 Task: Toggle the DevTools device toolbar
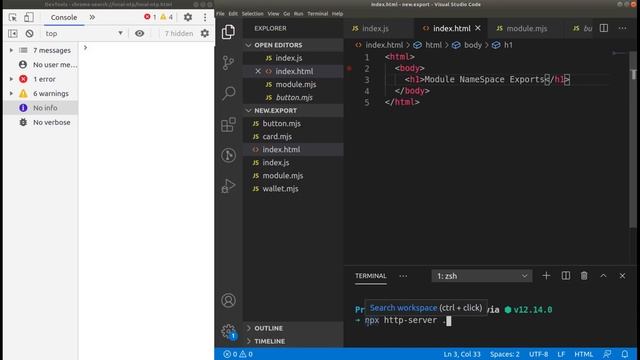(29, 17)
